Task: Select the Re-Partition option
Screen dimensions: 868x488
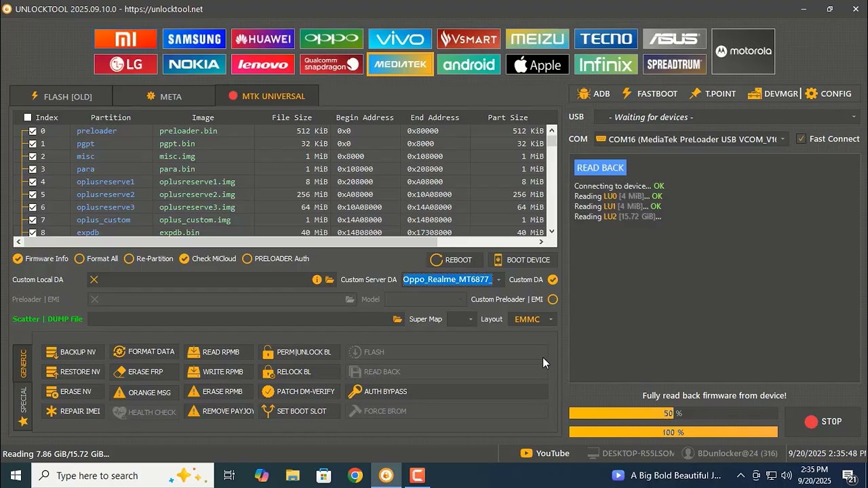Action: click(x=149, y=259)
